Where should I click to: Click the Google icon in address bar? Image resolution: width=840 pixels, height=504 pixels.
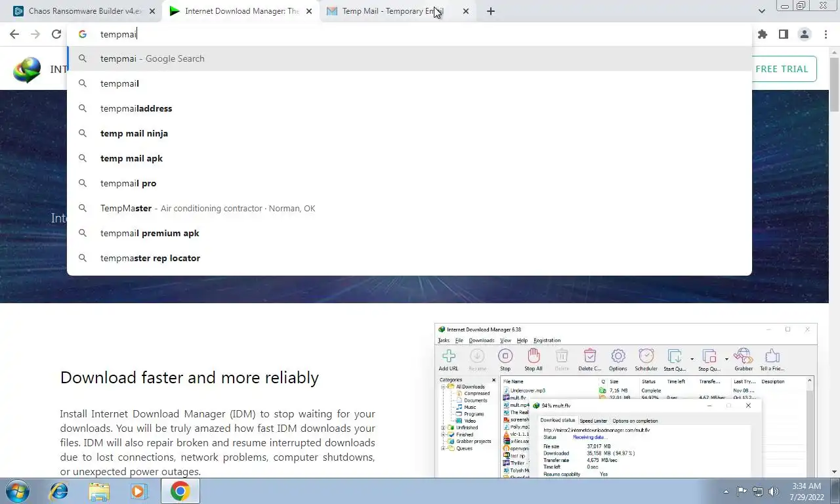83,34
